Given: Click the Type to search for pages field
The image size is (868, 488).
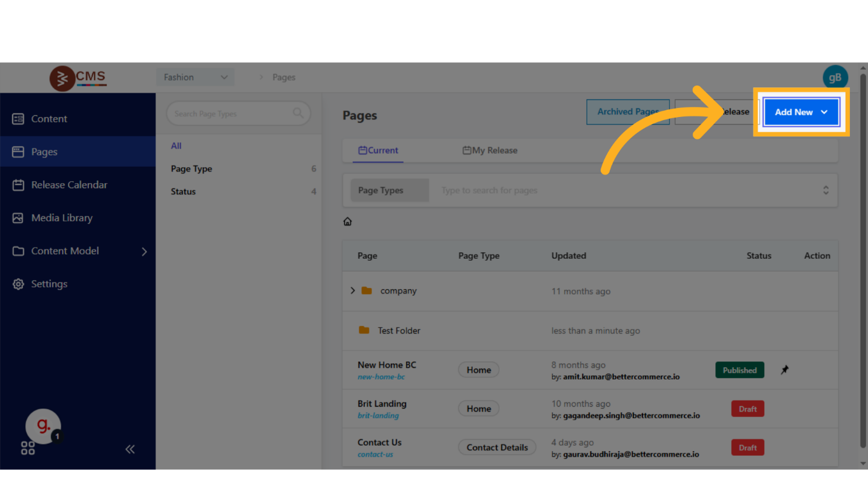Looking at the screenshot, I should tap(624, 190).
